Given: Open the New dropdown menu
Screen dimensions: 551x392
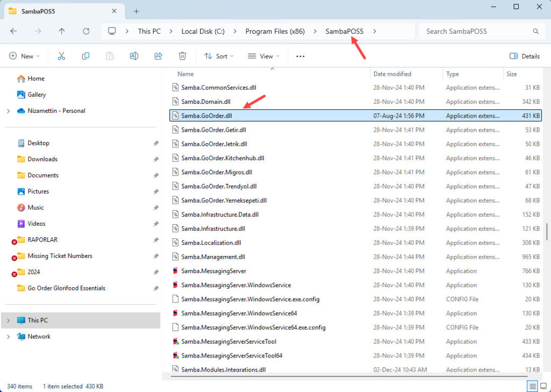Looking at the screenshot, I should (x=24, y=56).
